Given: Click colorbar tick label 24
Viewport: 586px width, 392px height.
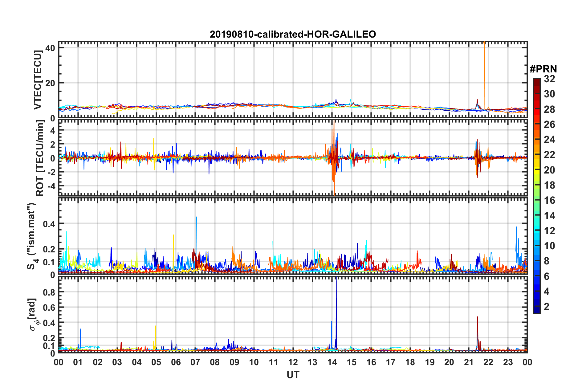Looking at the screenshot, I should [x=549, y=140].
